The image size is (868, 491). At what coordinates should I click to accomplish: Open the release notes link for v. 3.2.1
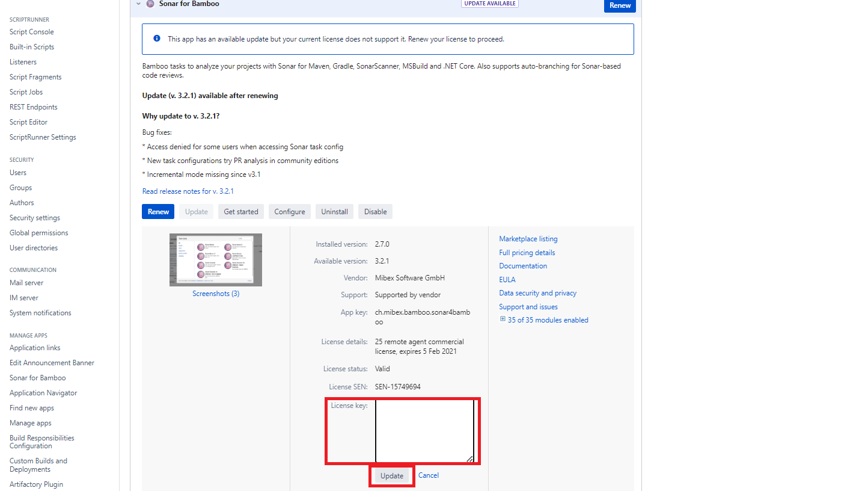coord(188,191)
